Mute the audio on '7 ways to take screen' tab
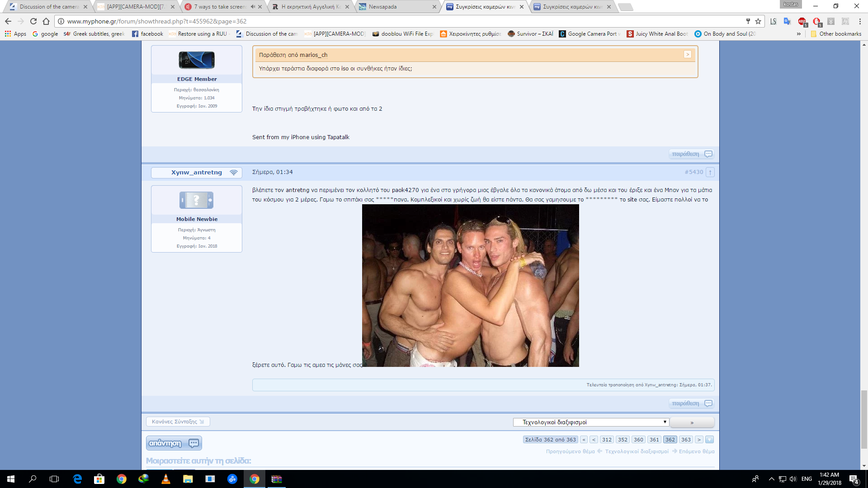868x488 pixels. click(x=253, y=7)
